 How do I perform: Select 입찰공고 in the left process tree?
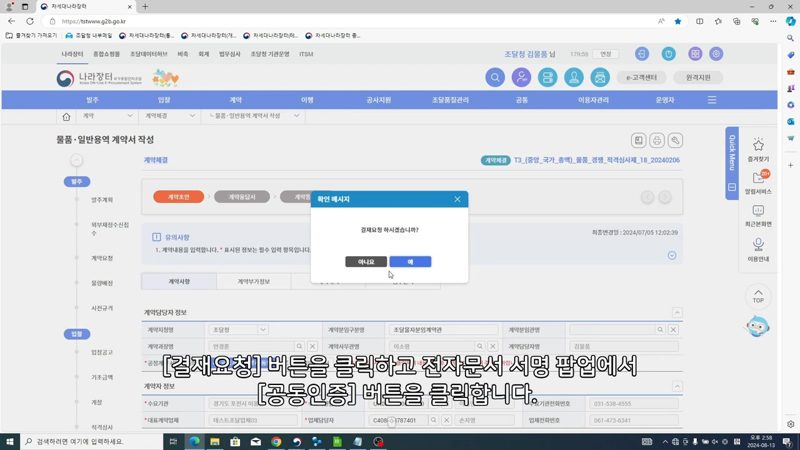click(x=102, y=353)
